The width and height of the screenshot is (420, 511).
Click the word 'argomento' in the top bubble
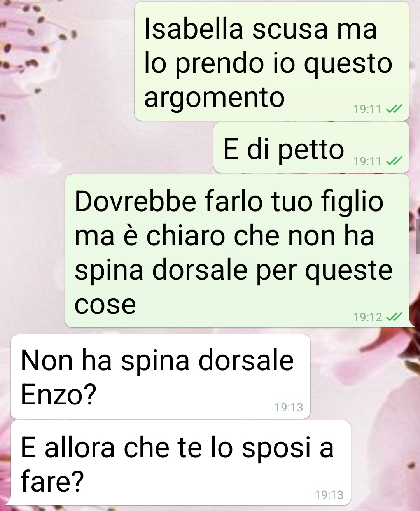214,98
